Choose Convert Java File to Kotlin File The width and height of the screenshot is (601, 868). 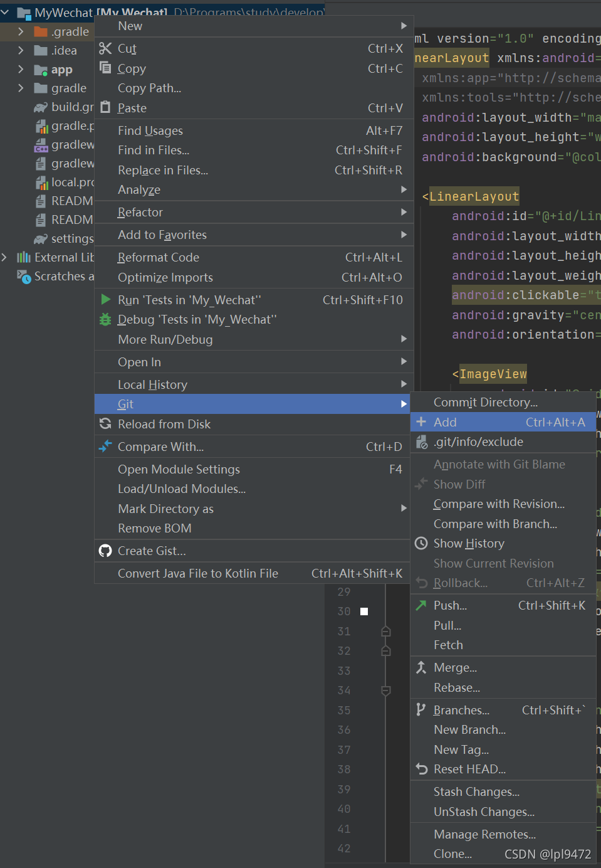(x=254, y=573)
